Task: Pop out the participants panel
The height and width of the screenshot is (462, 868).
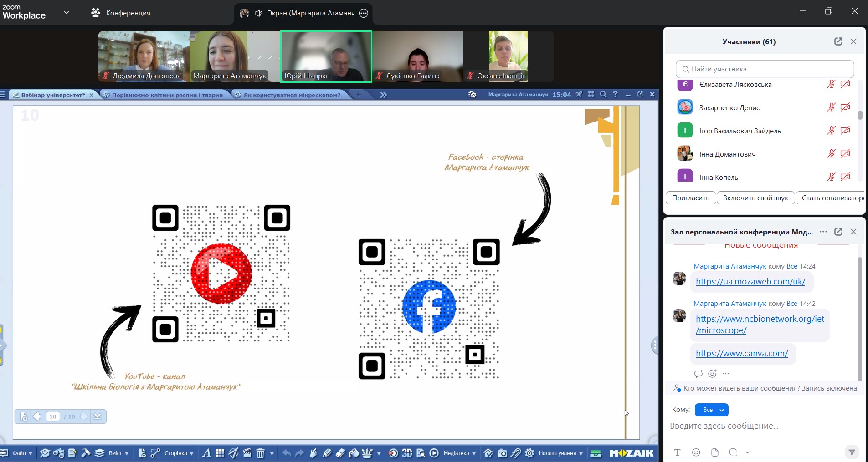Action: point(838,41)
